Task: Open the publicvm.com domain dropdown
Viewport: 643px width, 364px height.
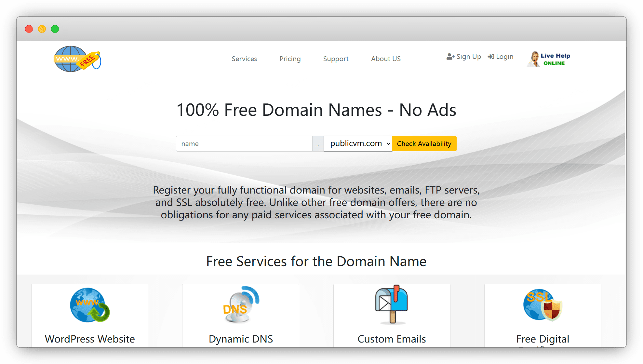Action: pyautogui.click(x=358, y=143)
